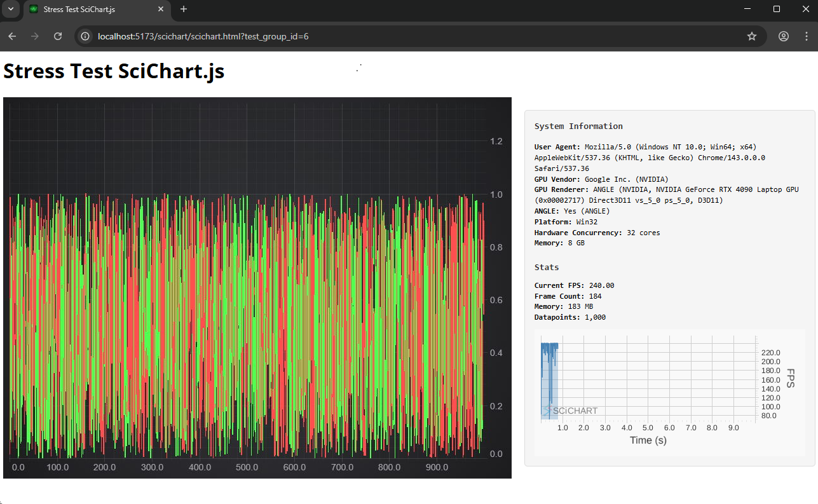
Task: Open a new tab with plus button
Action: (184, 9)
